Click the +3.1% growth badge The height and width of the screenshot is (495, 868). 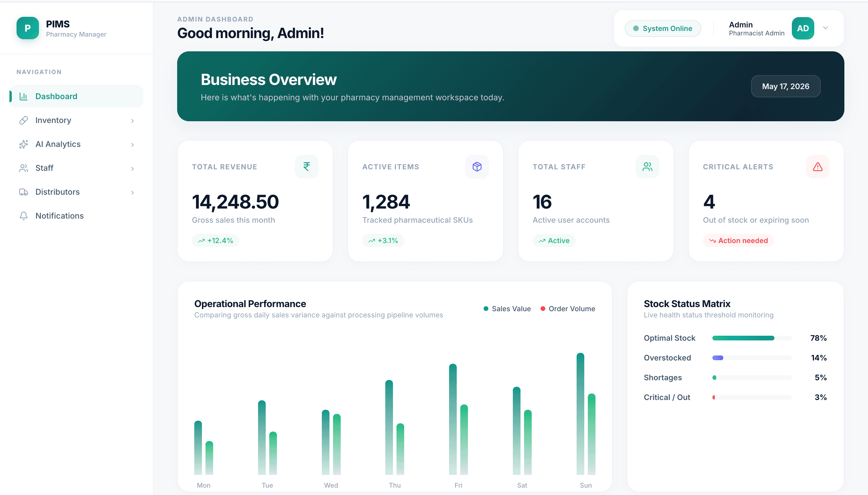click(383, 240)
